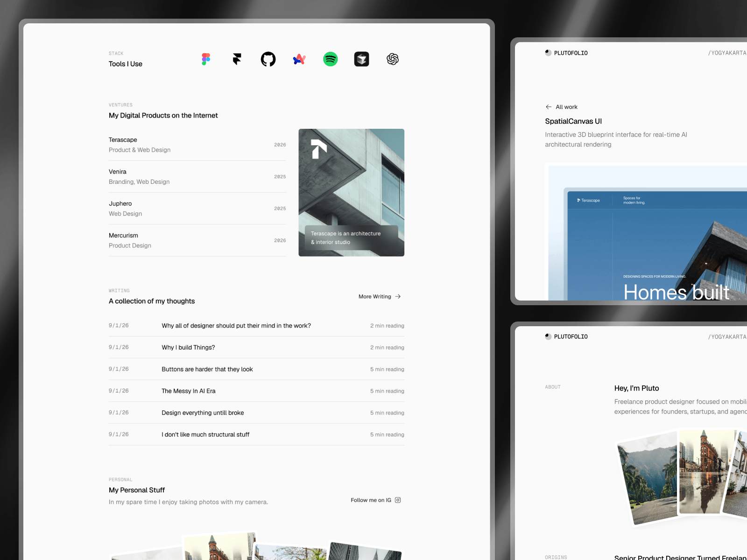Click the SpatialCanvas UI title

[573, 121]
